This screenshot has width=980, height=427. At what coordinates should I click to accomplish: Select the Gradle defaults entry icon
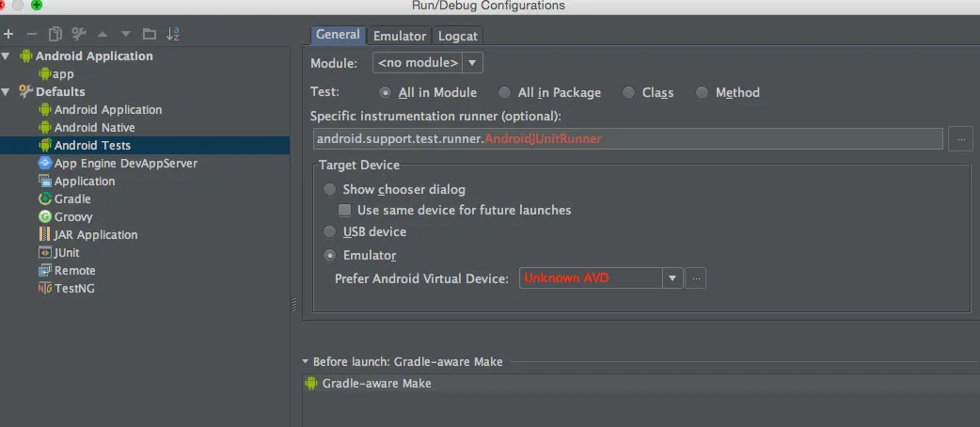point(45,199)
